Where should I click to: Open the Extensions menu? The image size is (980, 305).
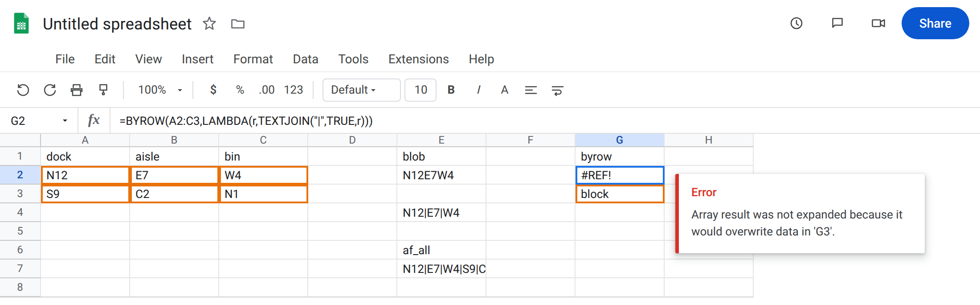[x=418, y=59]
